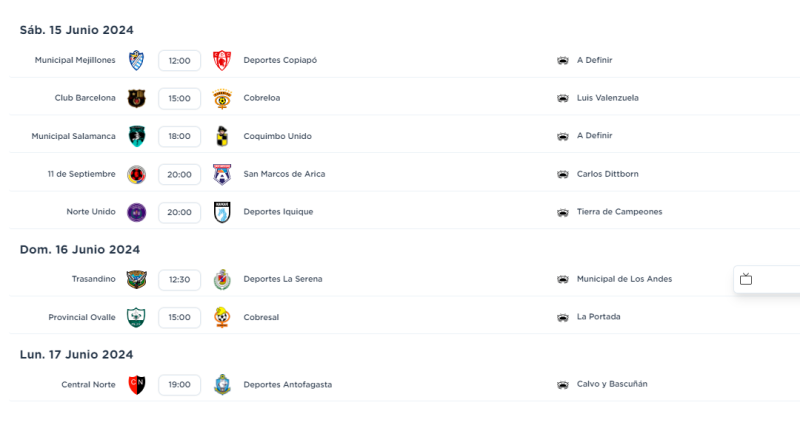Open the 19:00 Central Norte match time

click(x=179, y=385)
